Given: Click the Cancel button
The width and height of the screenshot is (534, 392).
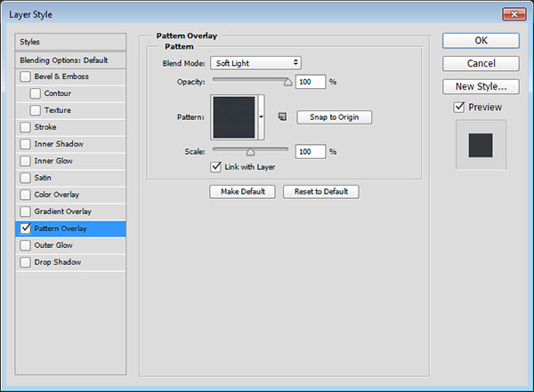Looking at the screenshot, I should click(x=481, y=63).
